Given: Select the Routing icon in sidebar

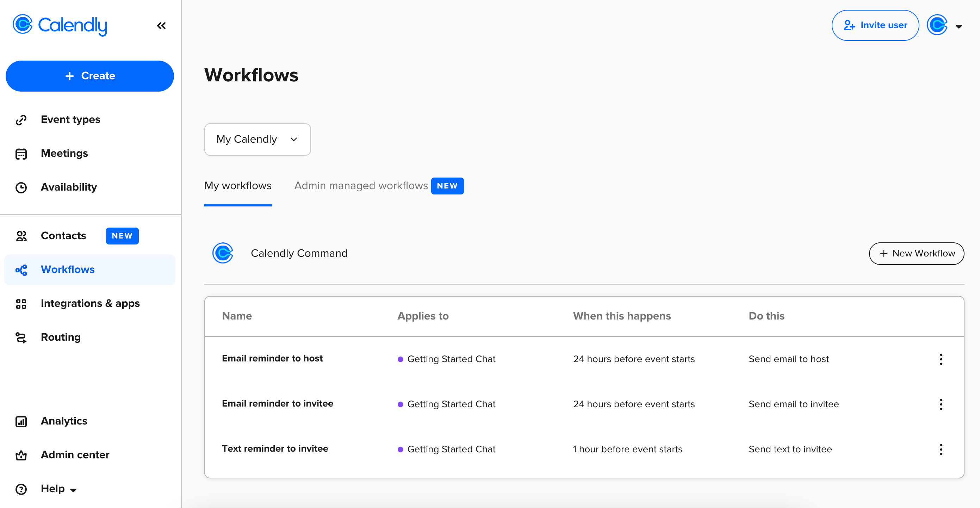Looking at the screenshot, I should coord(21,337).
